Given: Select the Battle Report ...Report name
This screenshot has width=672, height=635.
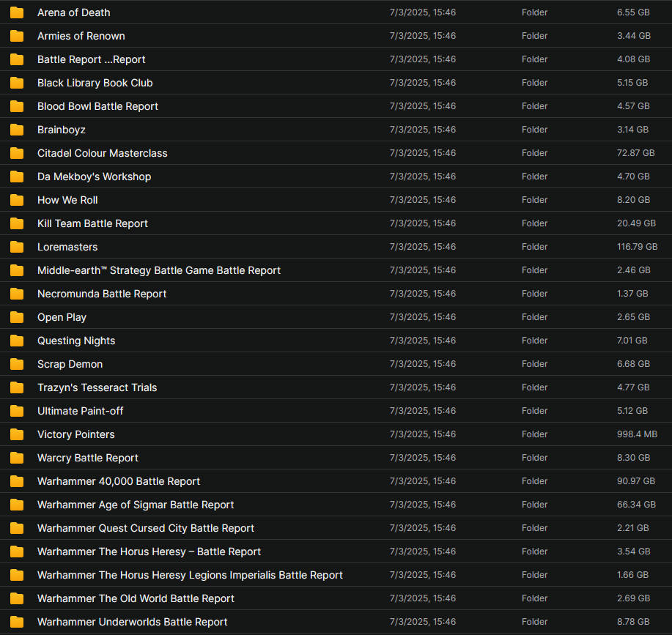Looking at the screenshot, I should click(92, 59).
